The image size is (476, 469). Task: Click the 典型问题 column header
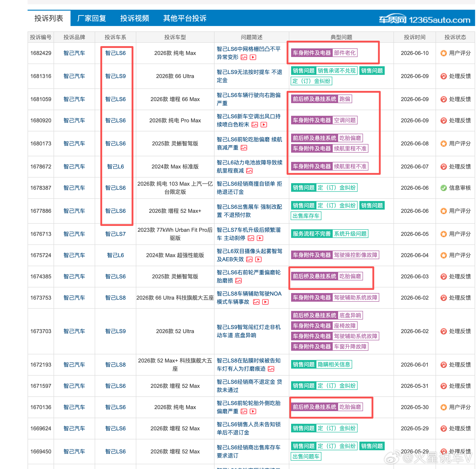click(x=341, y=37)
